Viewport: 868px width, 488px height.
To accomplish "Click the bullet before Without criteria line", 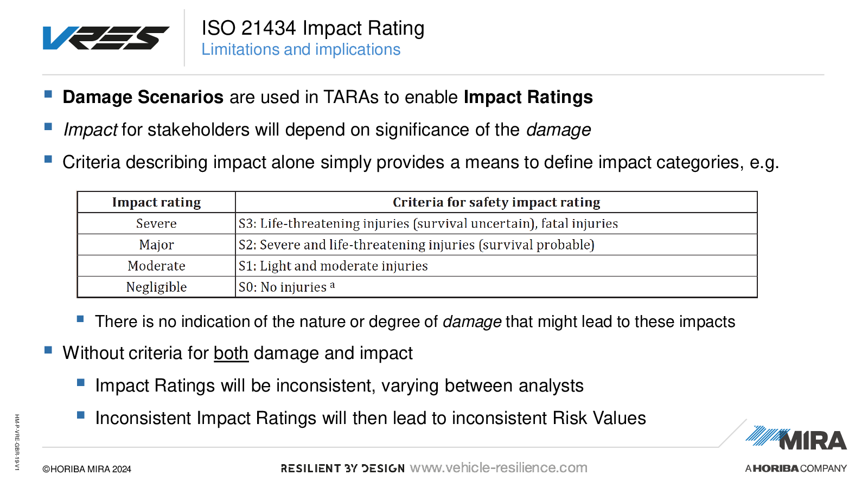I will coord(48,350).
